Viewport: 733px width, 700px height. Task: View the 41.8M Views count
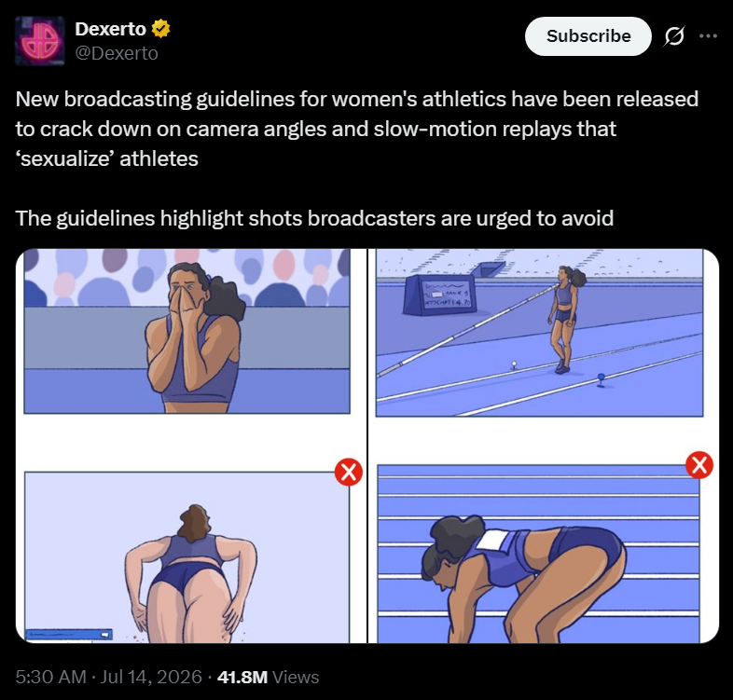click(x=269, y=677)
